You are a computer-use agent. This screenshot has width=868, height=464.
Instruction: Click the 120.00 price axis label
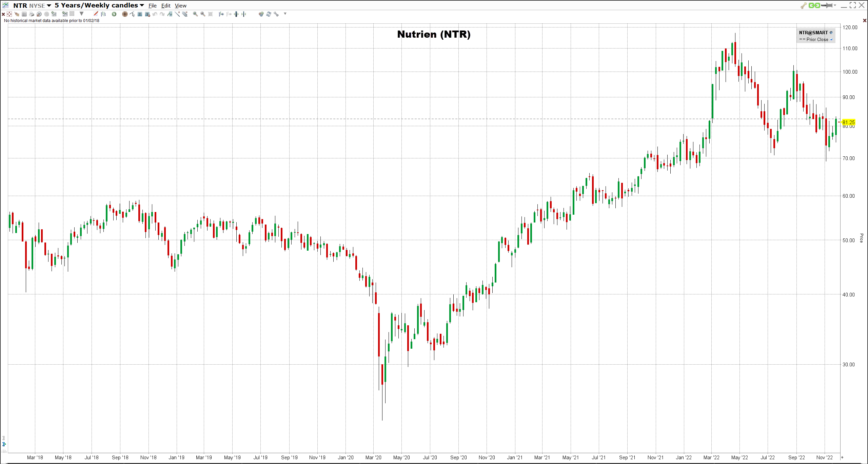point(850,27)
